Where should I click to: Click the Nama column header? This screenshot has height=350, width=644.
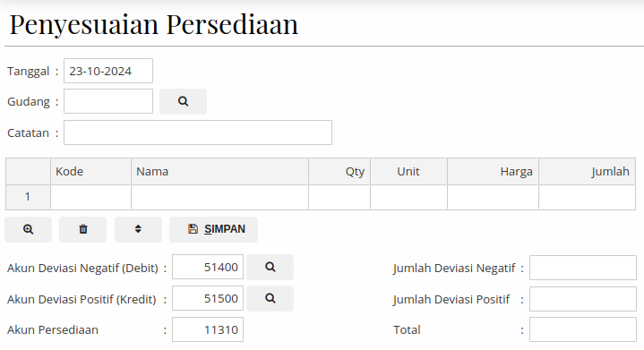tap(219, 172)
